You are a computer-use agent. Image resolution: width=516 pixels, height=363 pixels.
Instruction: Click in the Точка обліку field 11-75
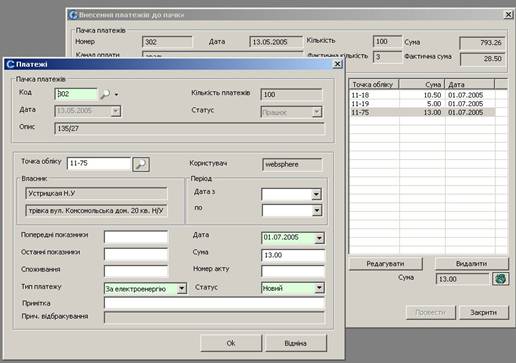pos(99,163)
